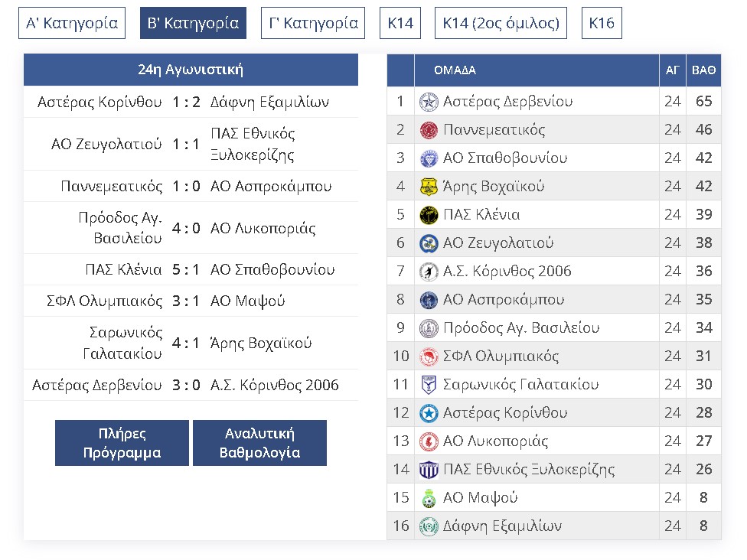Click the Αστέρας Δερβενίου team logo
The width and height of the screenshot is (747, 560).
coord(429,102)
